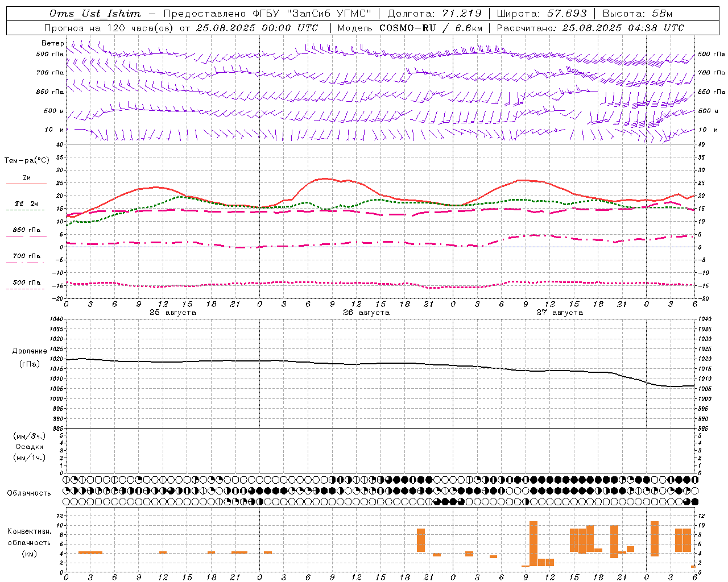Click the Ветер wind panel label

pyautogui.click(x=53, y=43)
